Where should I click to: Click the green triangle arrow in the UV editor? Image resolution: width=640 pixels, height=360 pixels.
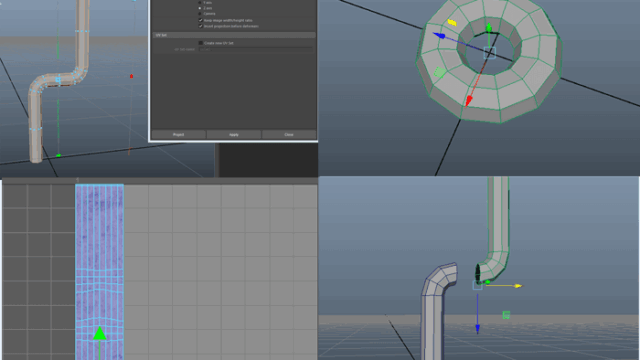(x=100, y=333)
